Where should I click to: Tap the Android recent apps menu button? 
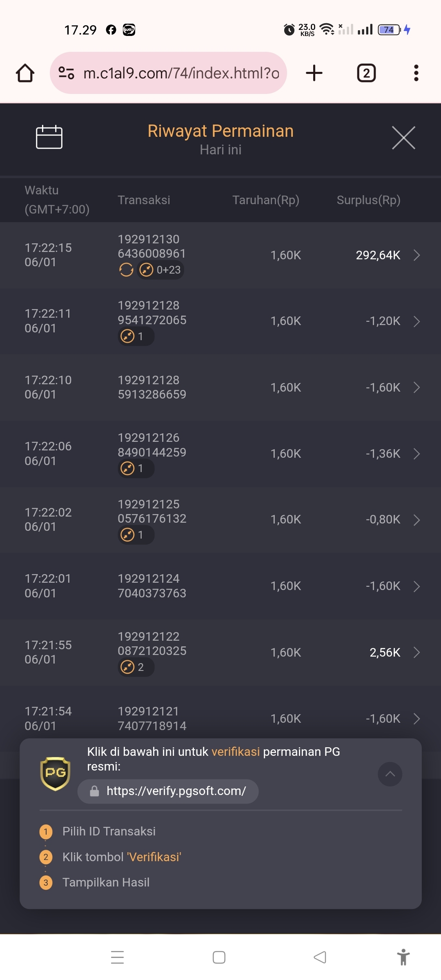pos(117,957)
